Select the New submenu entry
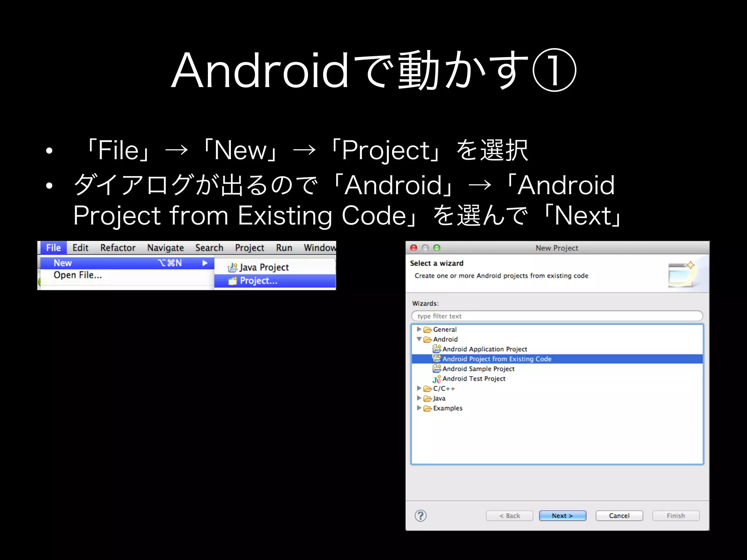This screenshot has width=747, height=560. [127, 263]
